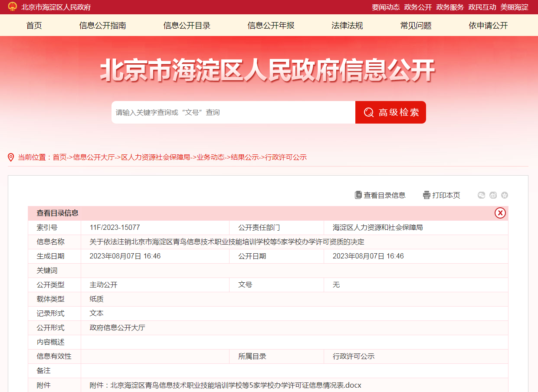Click the national emblem icon in header
This screenshot has height=392, width=538.
[13, 7]
